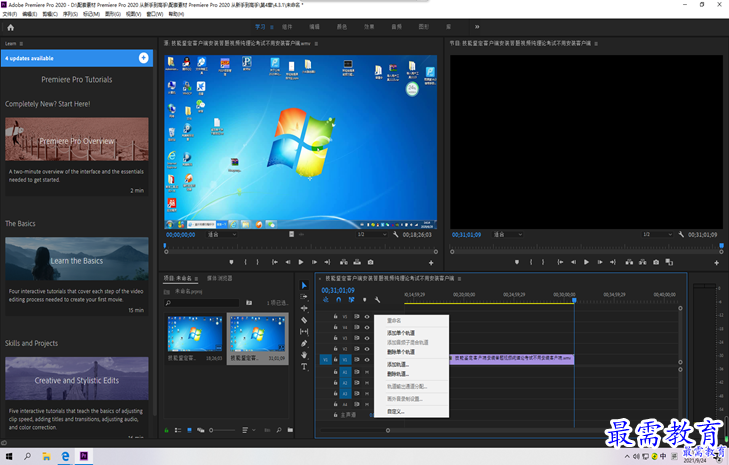Open Program monitor zoom level dropdown
Screen dimensions: 729x465
(508, 234)
